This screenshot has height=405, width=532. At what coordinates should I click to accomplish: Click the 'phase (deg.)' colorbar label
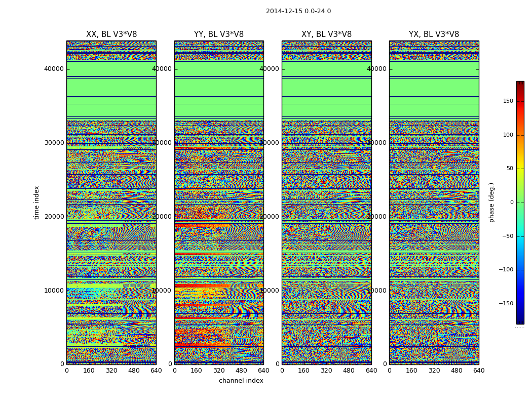tap(491, 202)
